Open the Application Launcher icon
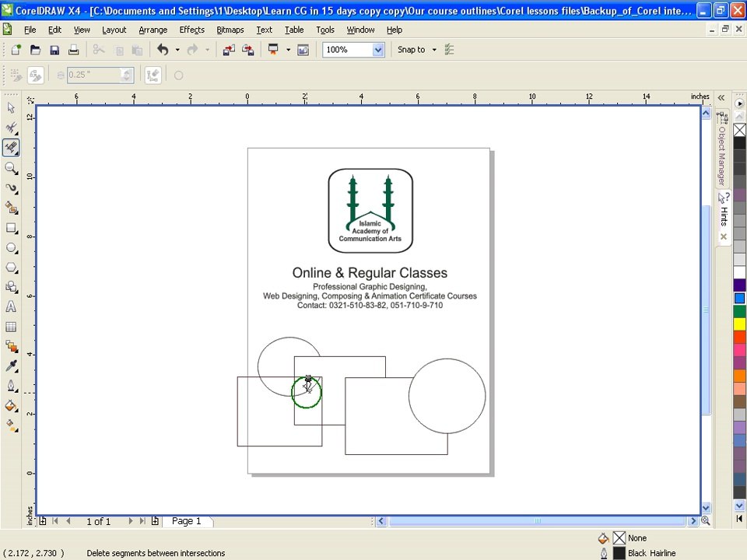Viewport: 747px width, 560px height. 273,50
